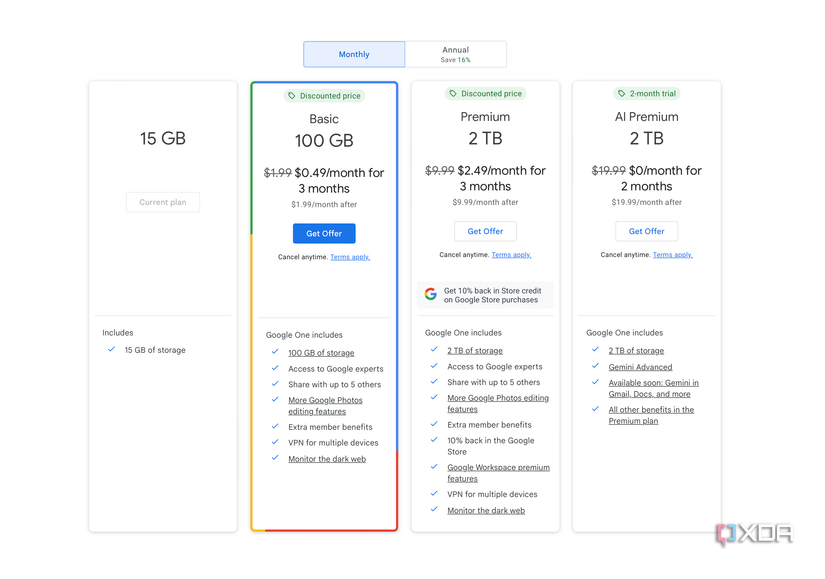This screenshot has width=825, height=579.
Task: Click Get Offer for Premium 2 TB
Action: (485, 231)
